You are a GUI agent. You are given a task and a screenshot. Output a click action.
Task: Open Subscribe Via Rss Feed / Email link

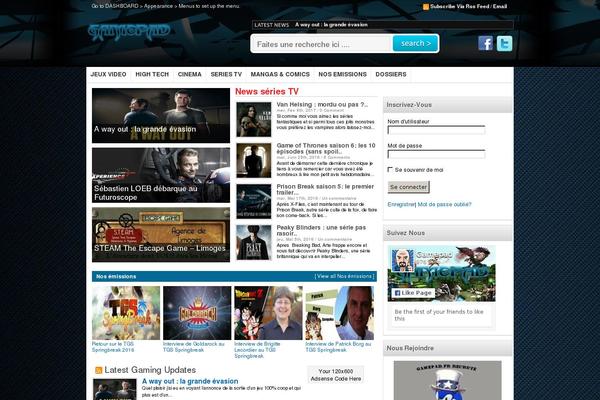(x=468, y=7)
